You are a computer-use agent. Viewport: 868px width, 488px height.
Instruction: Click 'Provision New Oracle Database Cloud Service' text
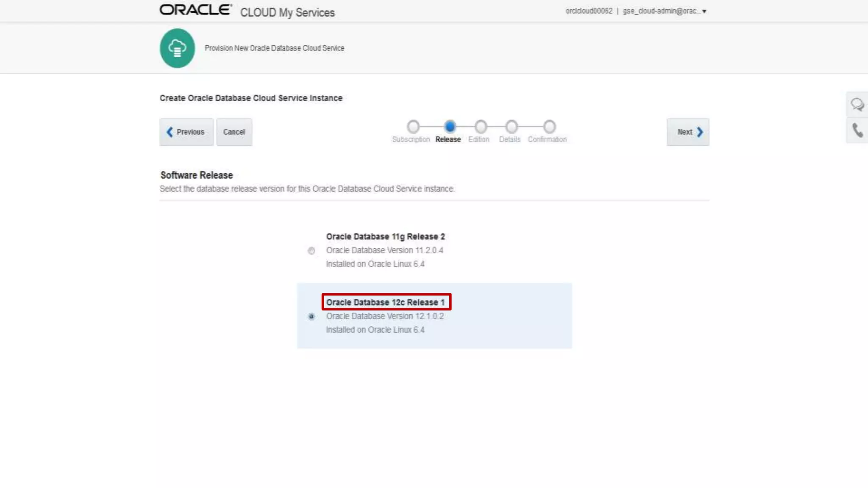pyautogui.click(x=275, y=48)
